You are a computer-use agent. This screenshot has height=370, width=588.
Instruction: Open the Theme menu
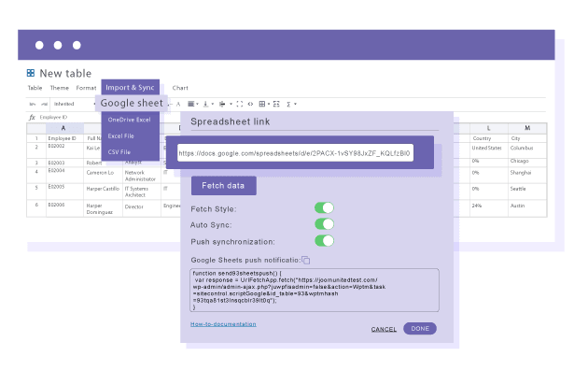(x=59, y=88)
